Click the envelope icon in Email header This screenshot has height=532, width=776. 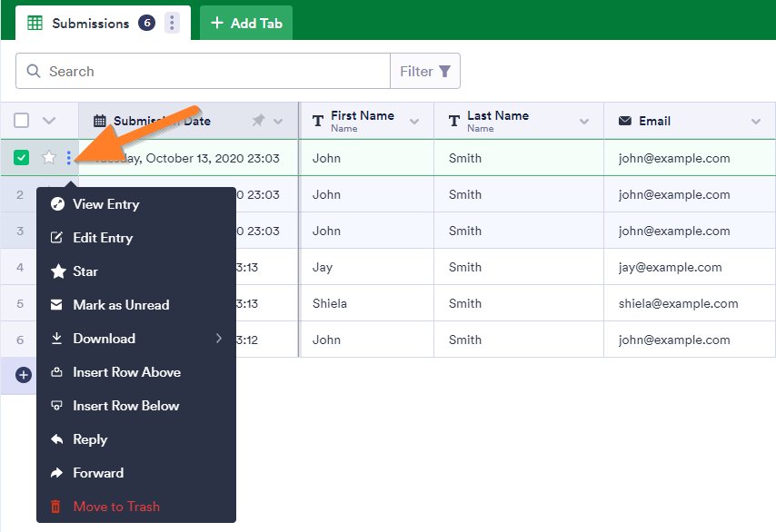point(625,121)
